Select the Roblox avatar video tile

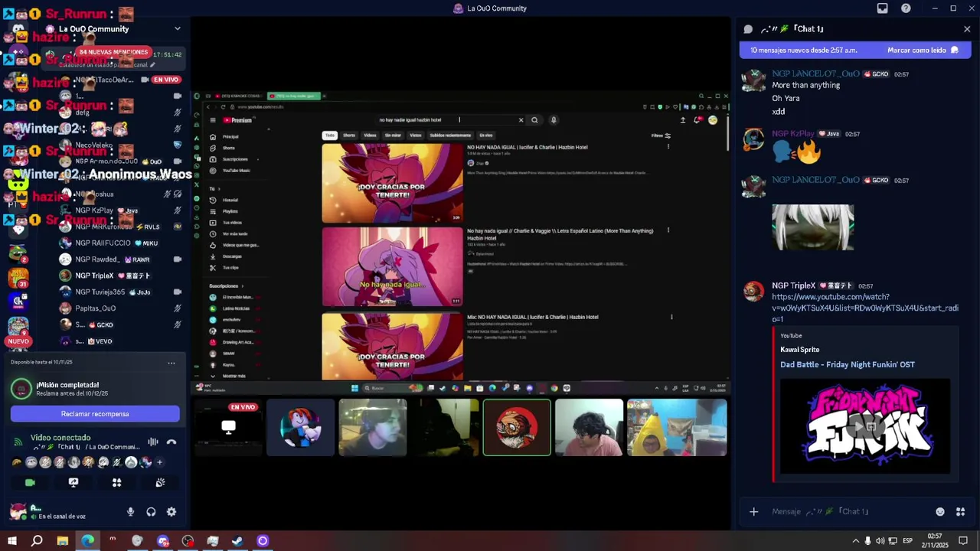click(x=301, y=427)
